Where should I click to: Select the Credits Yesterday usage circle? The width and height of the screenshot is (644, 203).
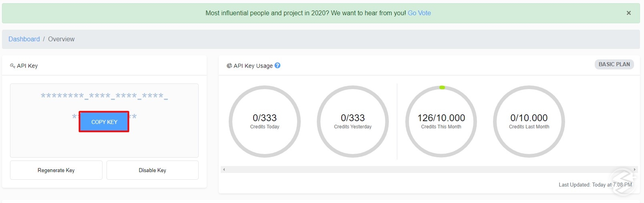tap(353, 121)
